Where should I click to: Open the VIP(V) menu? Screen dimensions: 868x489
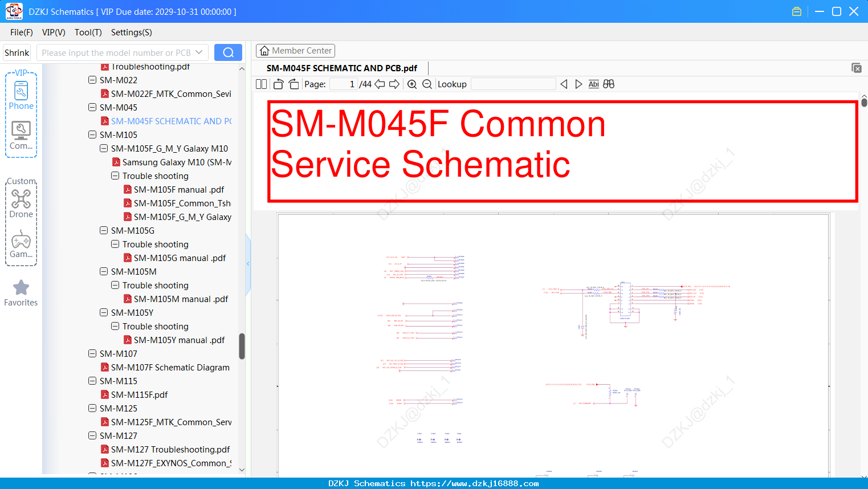point(54,32)
